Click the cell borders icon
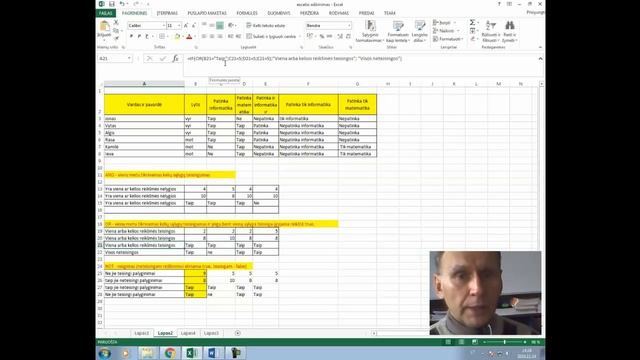The height and width of the screenshot is (360, 640). click(162, 36)
